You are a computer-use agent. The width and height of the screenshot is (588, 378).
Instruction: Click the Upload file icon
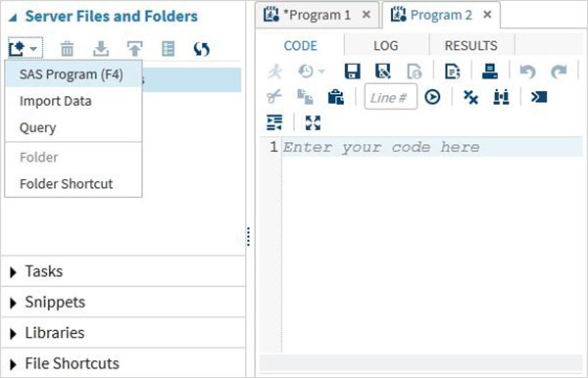tap(134, 49)
